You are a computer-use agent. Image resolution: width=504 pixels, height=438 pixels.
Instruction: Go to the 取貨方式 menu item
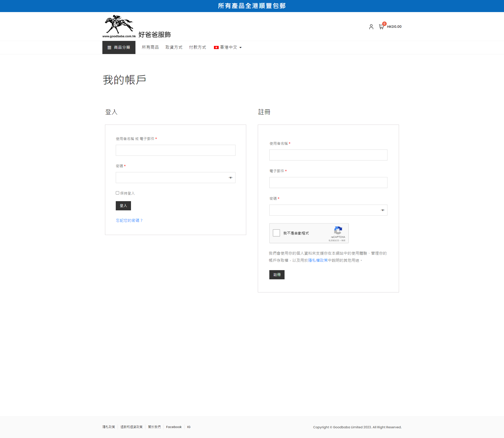[x=174, y=47]
